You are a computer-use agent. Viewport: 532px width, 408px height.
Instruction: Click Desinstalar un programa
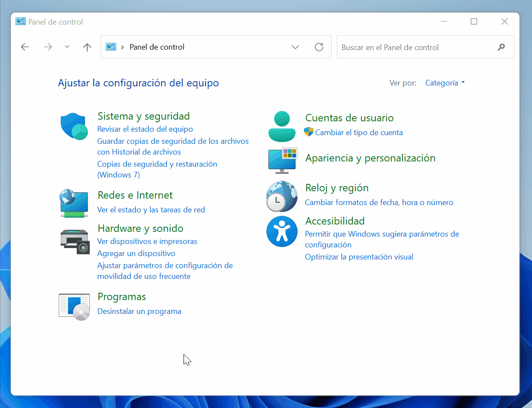click(x=139, y=311)
